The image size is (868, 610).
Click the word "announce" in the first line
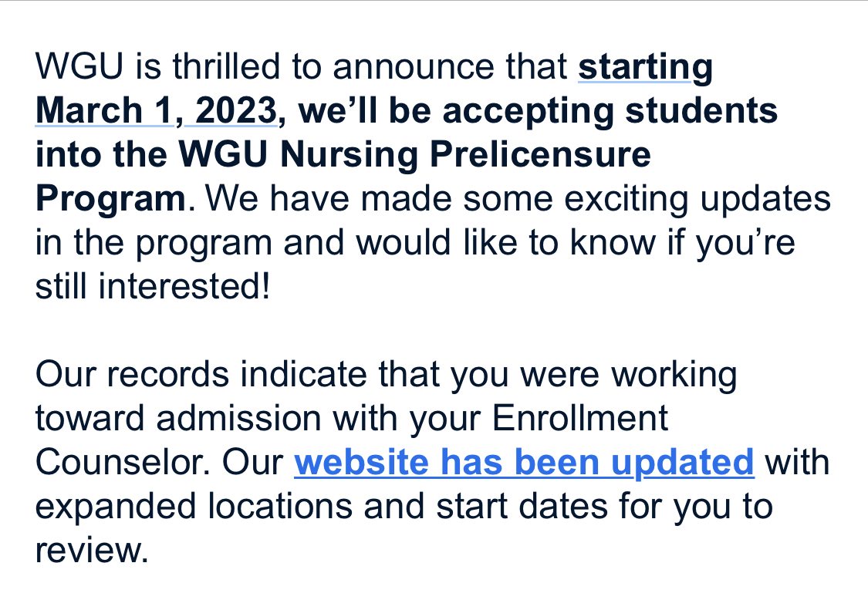click(x=414, y=67)
